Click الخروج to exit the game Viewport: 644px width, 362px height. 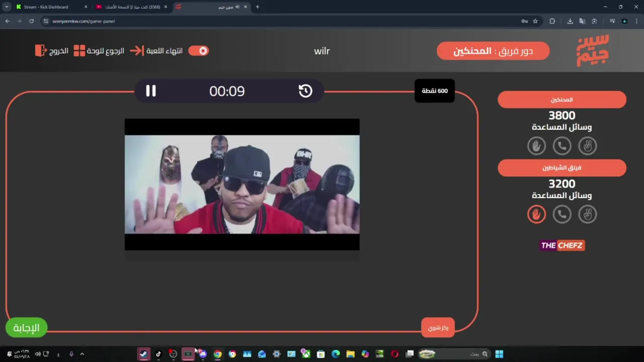52,51
